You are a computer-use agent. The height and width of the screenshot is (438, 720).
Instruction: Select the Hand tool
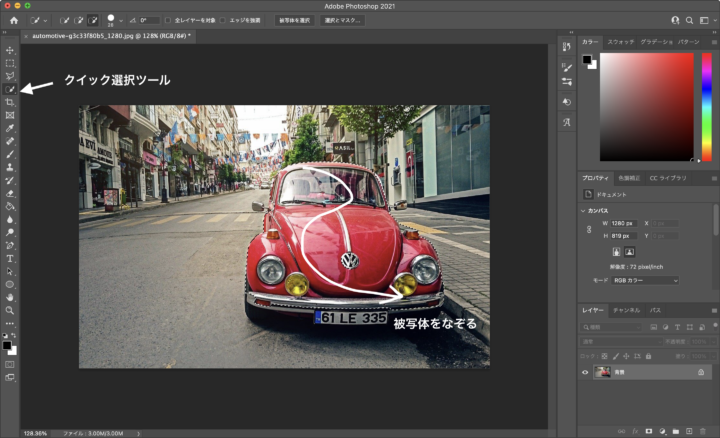[10, 298]
